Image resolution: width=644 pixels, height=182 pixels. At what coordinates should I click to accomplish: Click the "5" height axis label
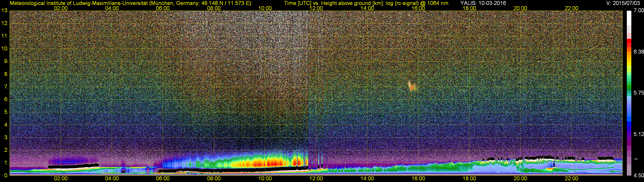6,112
